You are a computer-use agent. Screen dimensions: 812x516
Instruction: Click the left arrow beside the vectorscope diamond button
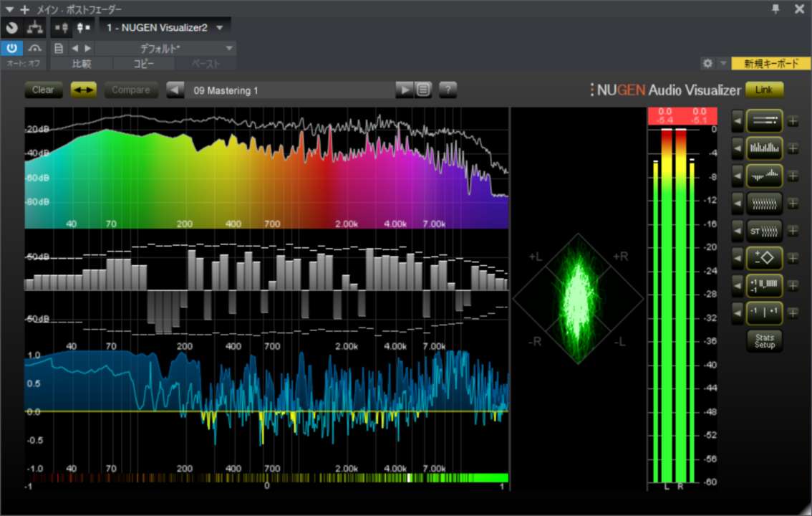pos(737,258)
